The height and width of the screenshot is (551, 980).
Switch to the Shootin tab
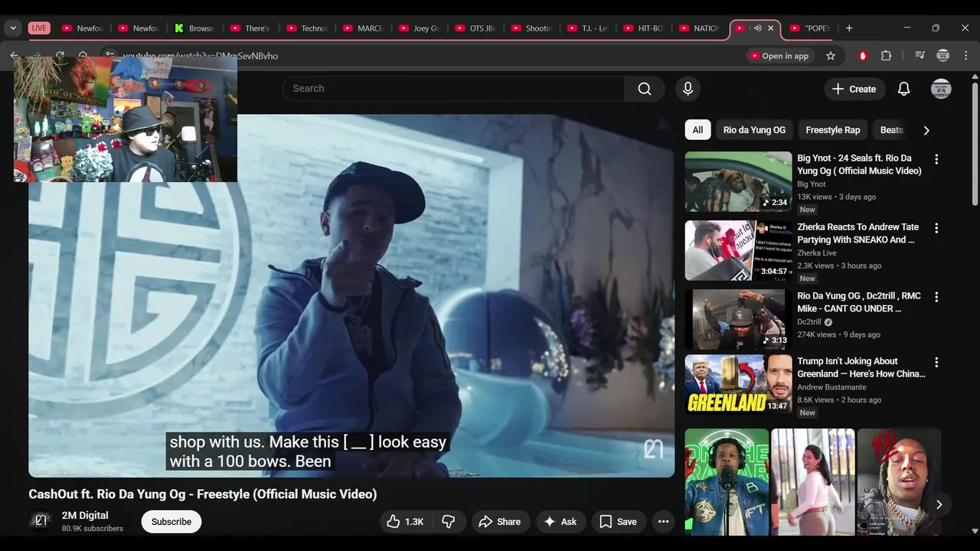tap(531, 28)
